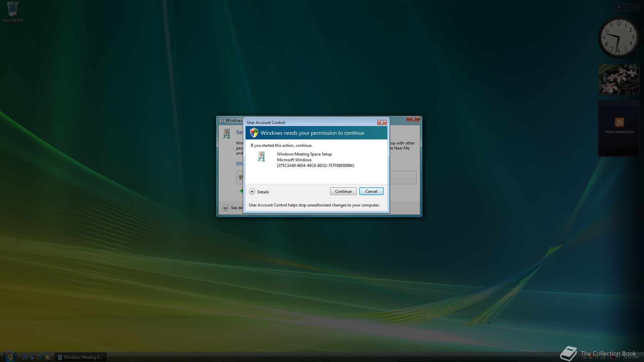The height and width of the screenshot is (362, 644).
Task: Click Cancel in the User Account Control dialog
Action: click(x=371, y=191)
